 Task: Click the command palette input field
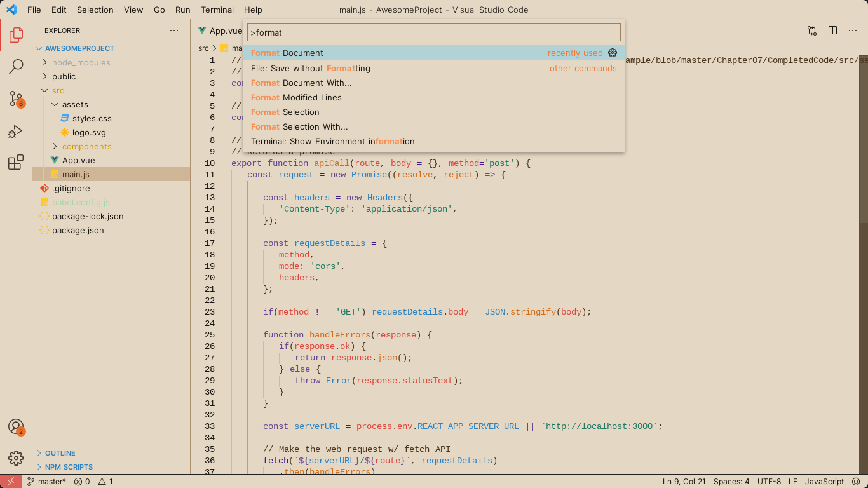point(434,32)
